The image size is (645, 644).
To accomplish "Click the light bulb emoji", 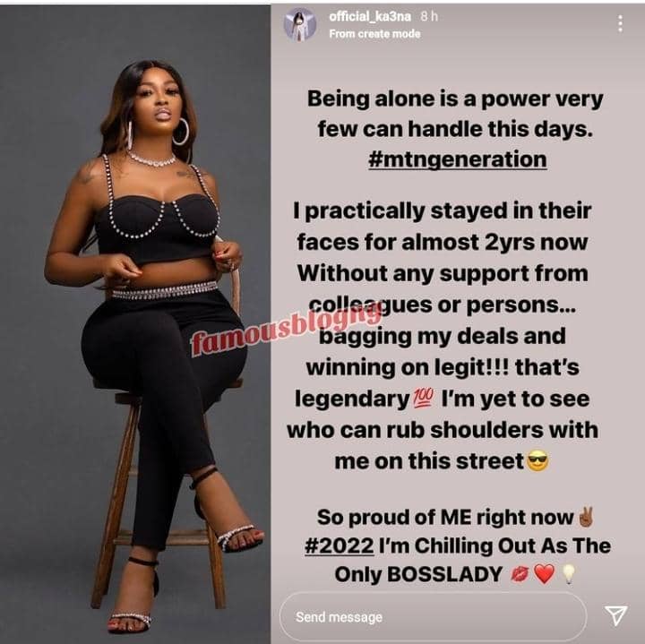I will click(568, 574).
